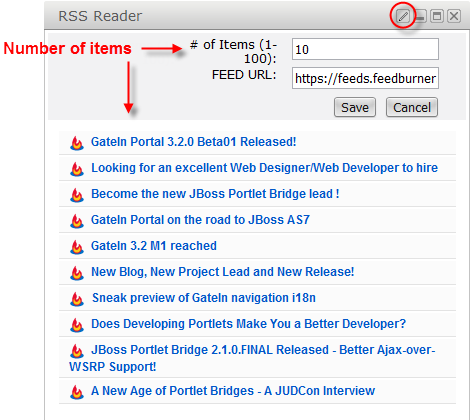The height and width of the screenshot is (420, 470).
Task: Open GateIn Portal 3.2.0 Beta01 Released link
Action: [x=194, y=142]
